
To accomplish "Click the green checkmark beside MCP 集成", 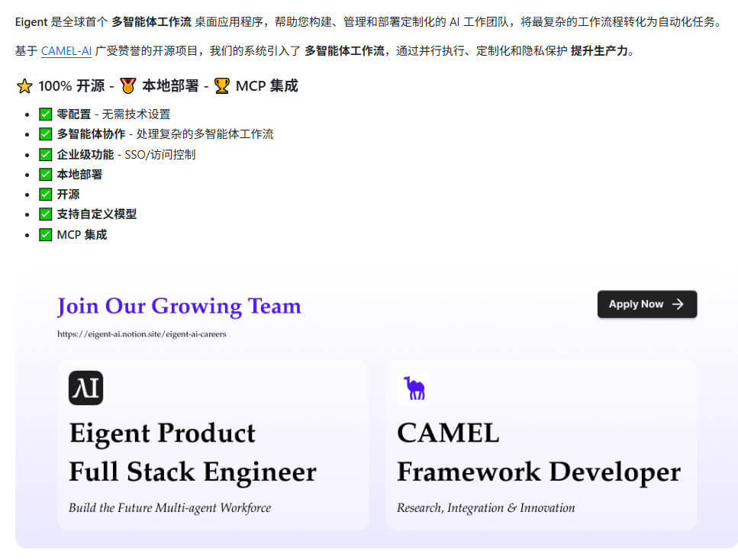I will 46,234.
